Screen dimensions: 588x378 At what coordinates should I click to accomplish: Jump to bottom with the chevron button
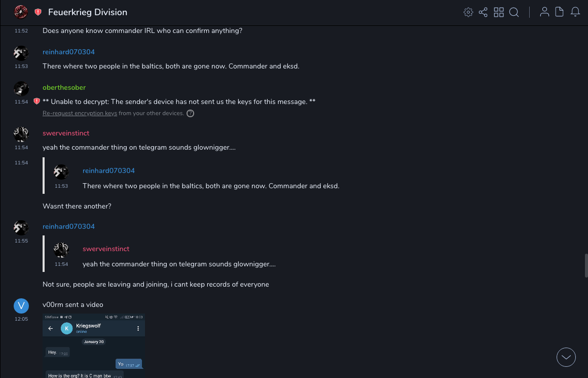click(566, 357)
